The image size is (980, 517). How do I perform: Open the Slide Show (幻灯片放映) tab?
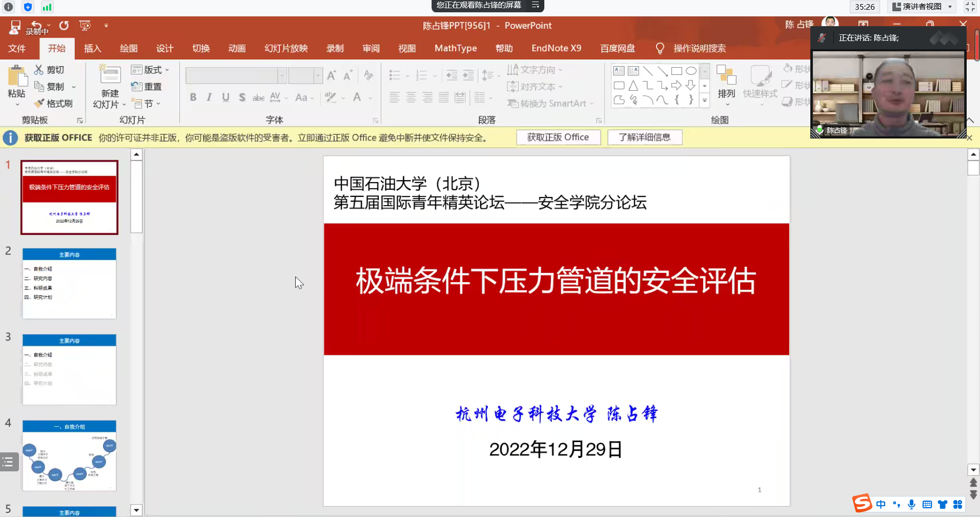point(285,48)
